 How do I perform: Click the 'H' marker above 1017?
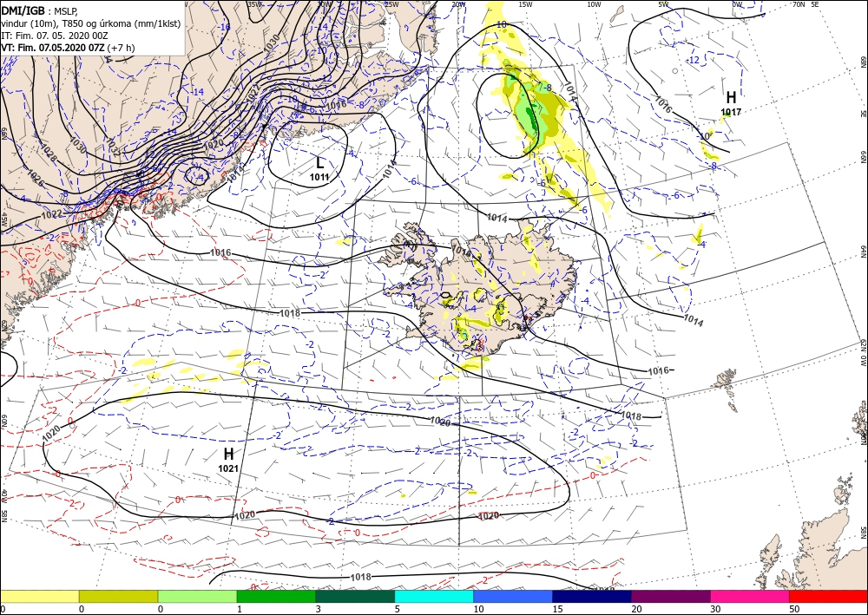[x=731, y=97]
